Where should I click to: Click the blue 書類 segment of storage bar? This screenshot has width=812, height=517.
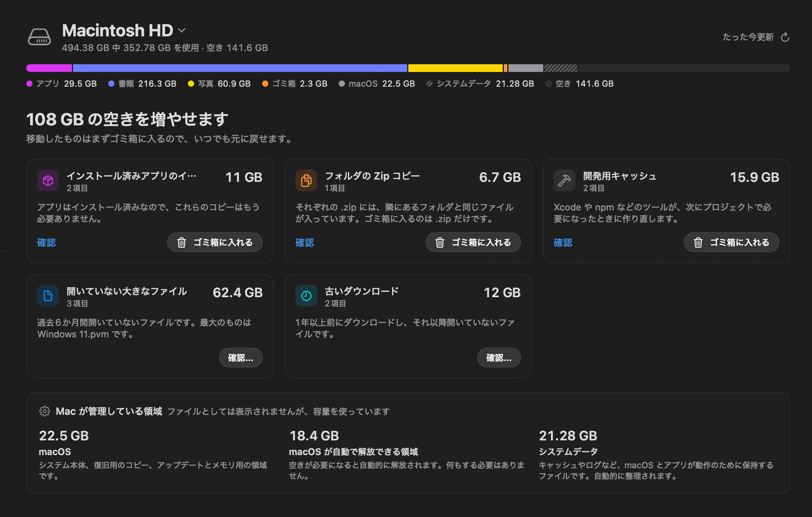240,68
